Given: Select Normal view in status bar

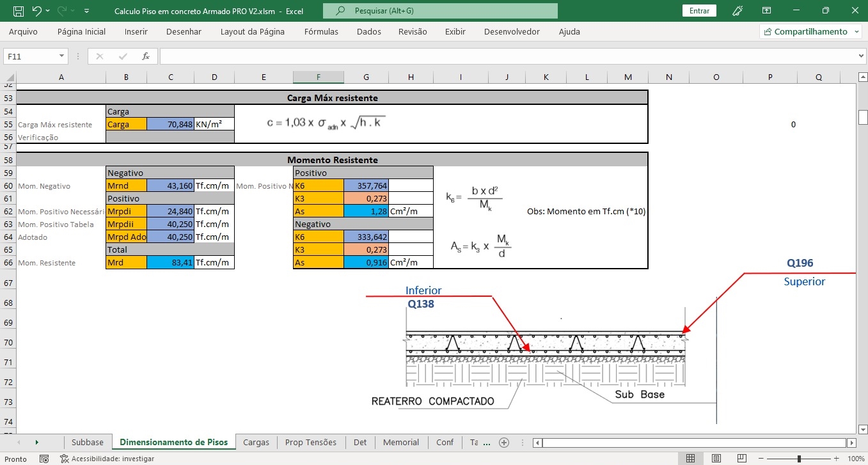Looking at the screenshot, I should [x=691, y=459].
